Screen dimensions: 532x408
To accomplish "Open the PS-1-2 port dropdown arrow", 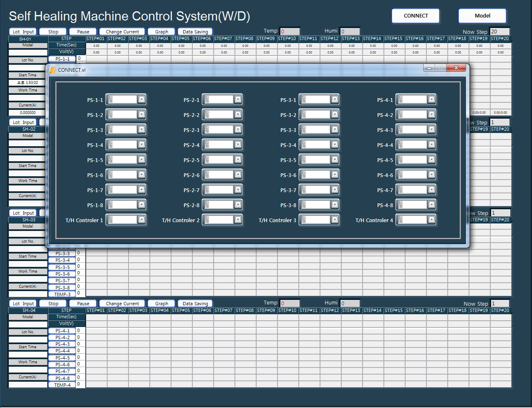I will tap(141, 114).
